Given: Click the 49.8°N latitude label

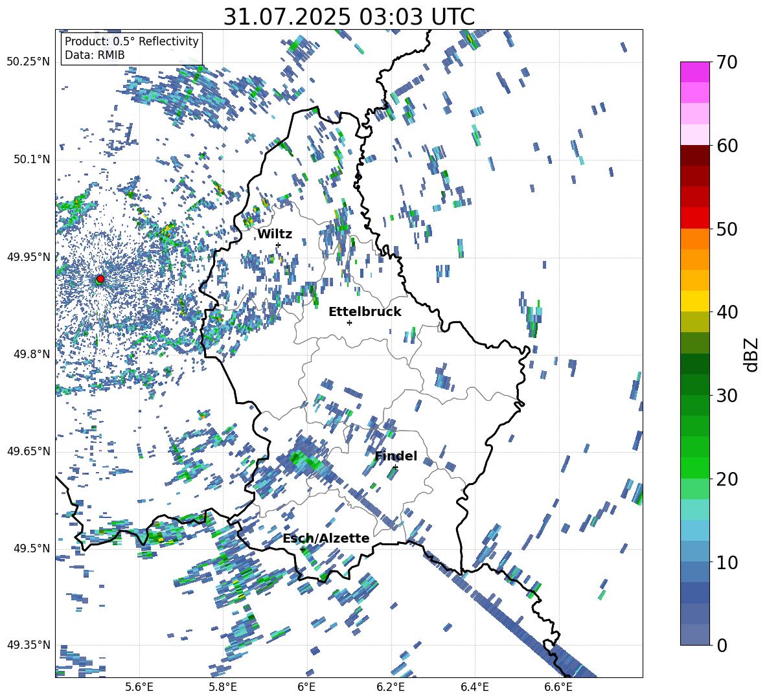Looking at the screenshot, I should [31, 354].
